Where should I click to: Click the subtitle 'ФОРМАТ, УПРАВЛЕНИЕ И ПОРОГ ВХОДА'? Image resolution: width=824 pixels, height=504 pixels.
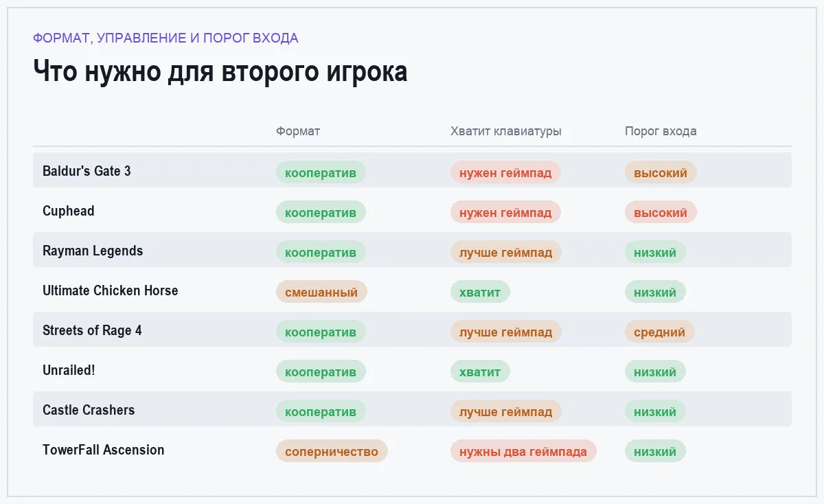[165, 38]
